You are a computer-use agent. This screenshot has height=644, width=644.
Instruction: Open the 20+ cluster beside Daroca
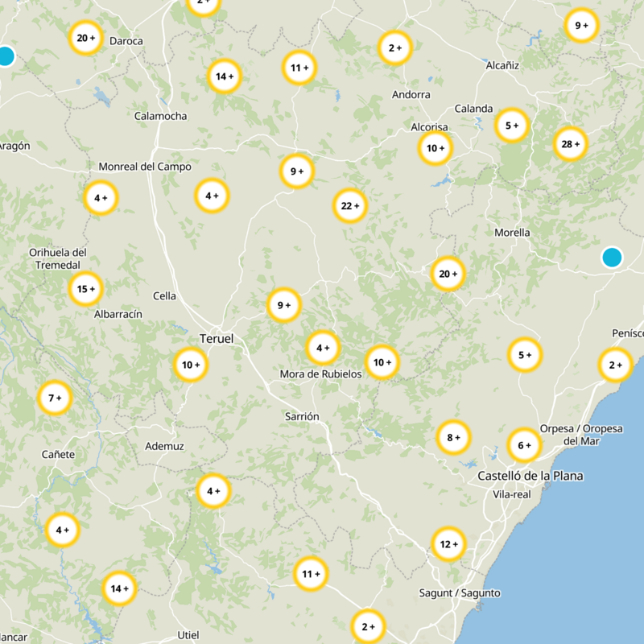85,38
